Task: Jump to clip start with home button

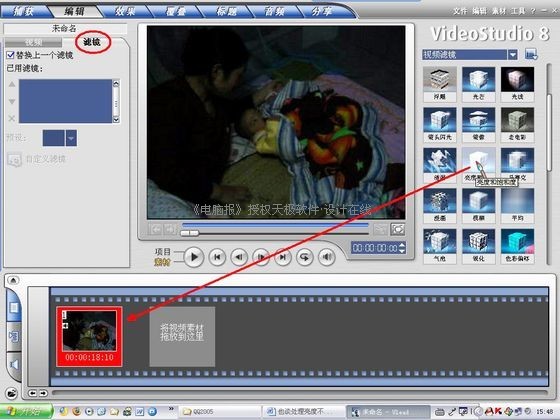Action: tap(217, 257)
